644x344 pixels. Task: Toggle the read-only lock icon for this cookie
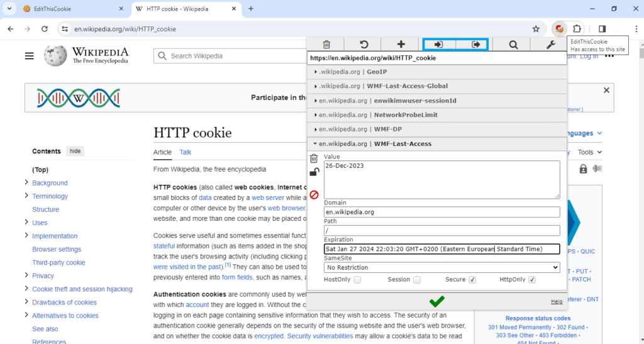[314, 172]
